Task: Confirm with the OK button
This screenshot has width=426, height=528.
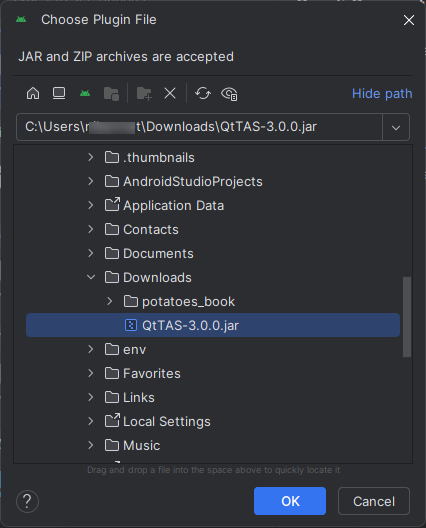Action: (290, 501)
